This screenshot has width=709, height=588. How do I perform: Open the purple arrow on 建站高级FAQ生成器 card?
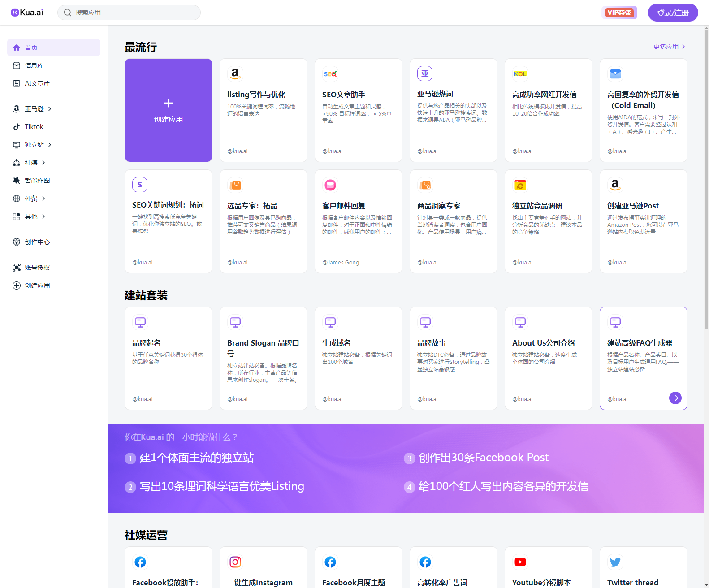[675, 398]
